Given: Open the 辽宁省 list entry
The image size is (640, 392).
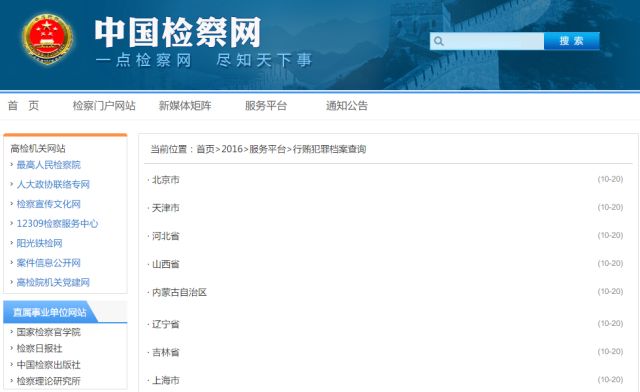Looking at the screenshot, I should coord(166,324).
